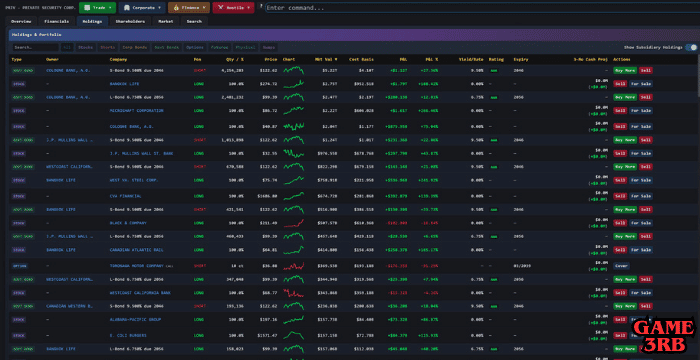Open the Financials tab
Screen dimensions: 700x360
56,21
